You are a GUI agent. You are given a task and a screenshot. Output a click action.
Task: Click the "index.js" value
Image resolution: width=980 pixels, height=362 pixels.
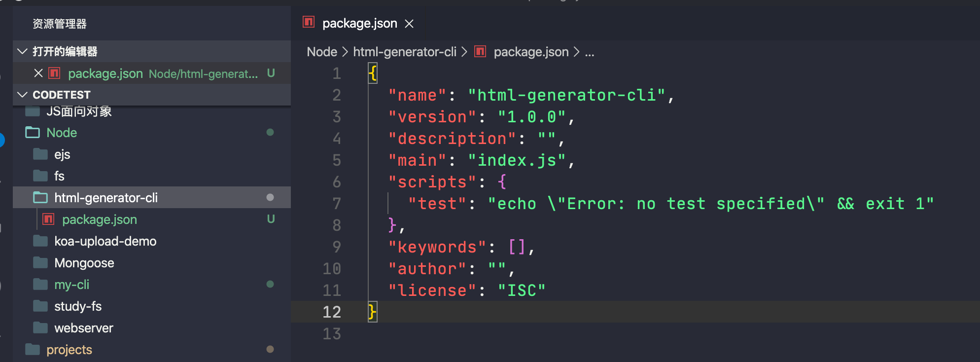click(x=517, y=160)
